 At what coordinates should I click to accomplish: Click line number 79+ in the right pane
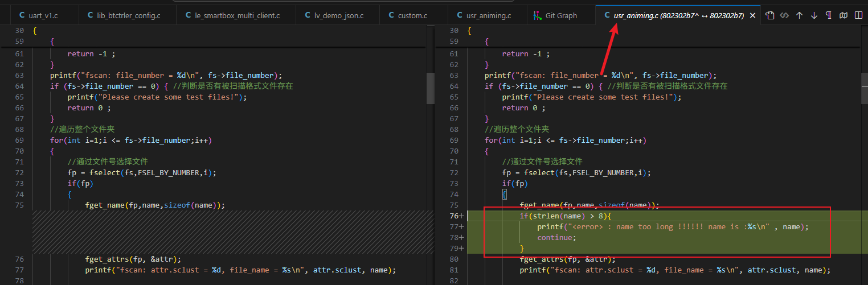pos(457,248)
